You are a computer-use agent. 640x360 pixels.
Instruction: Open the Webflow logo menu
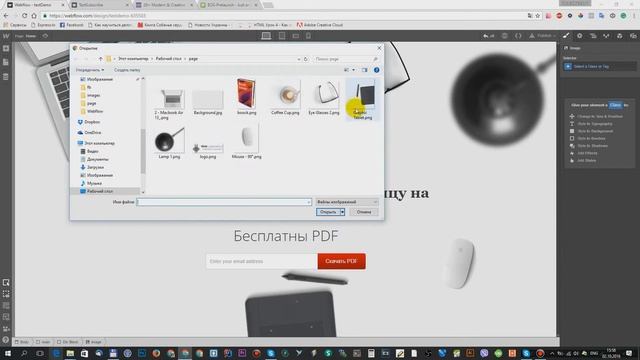coord(6,36)
